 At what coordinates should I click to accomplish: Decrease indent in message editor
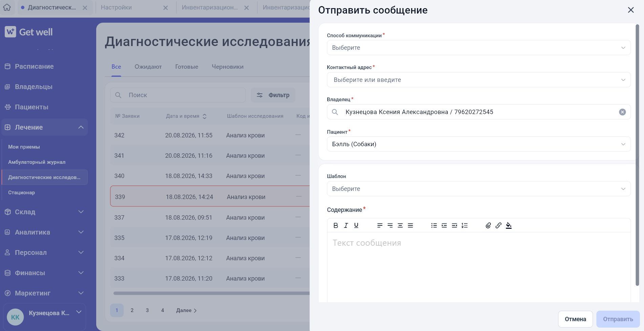click(454, 225)
